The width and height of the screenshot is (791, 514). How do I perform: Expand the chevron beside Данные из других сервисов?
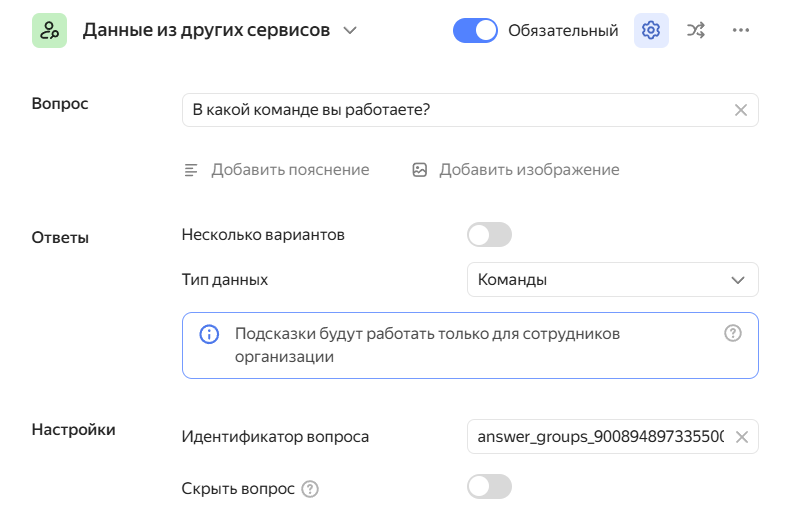coord(350,30)
